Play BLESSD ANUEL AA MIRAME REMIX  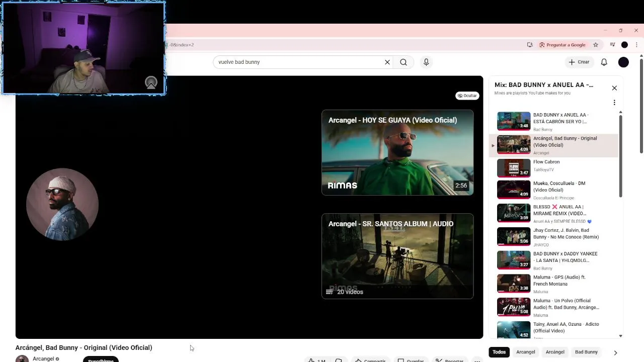[553, 214]
